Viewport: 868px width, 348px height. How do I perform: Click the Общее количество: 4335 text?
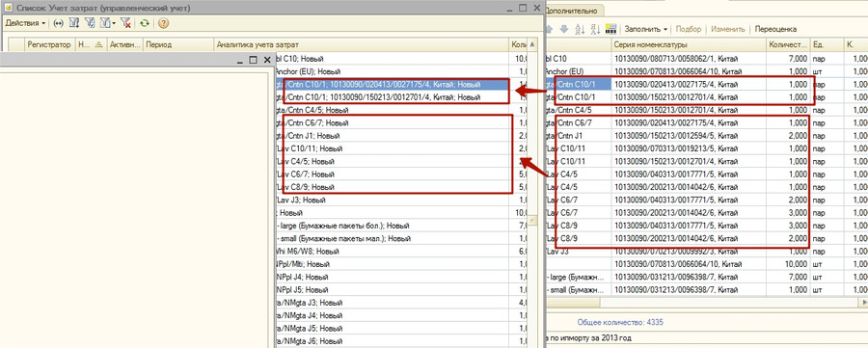pyautogui.click(x=620, y=322)
